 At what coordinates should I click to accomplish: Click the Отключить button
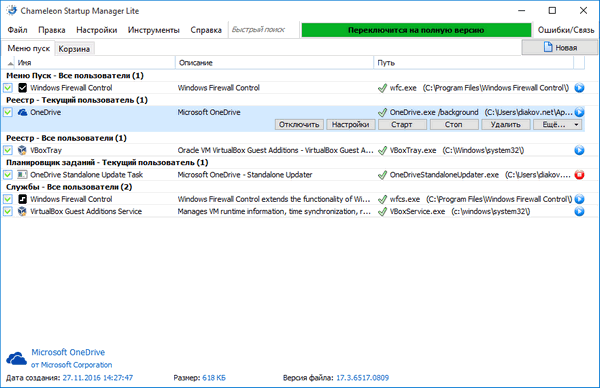pos(299,125)
